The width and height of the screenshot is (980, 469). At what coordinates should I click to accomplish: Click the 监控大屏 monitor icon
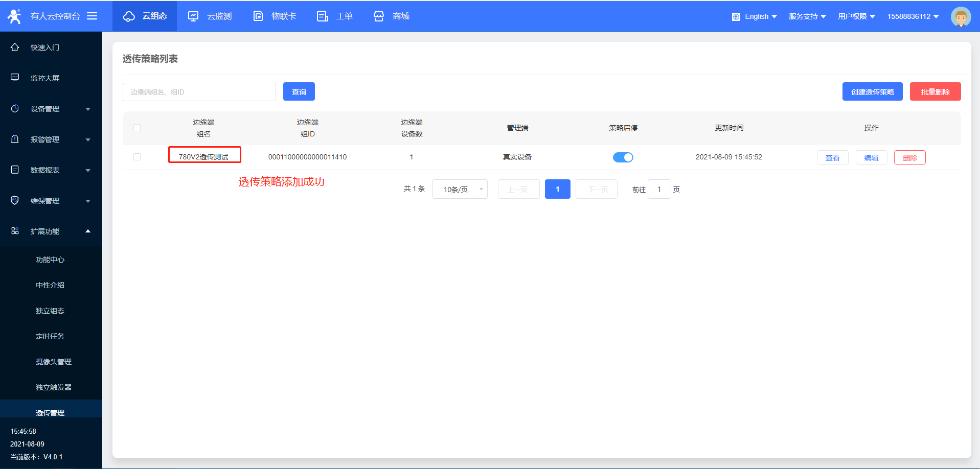pos(15,78)
